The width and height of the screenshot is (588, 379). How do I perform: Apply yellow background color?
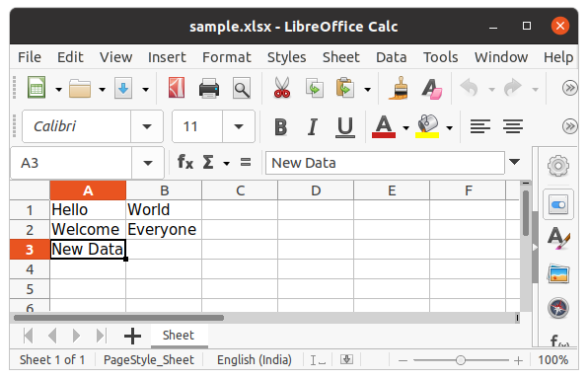click(427, 126)
